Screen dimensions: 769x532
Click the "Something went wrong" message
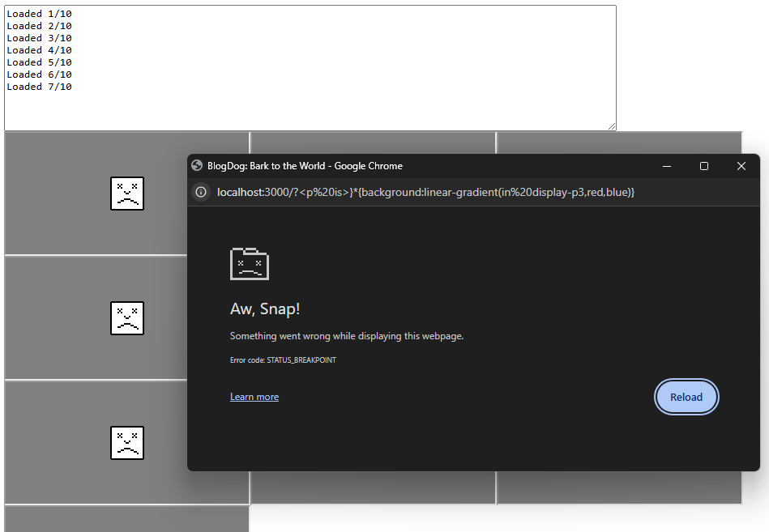[x=347, y=336]
